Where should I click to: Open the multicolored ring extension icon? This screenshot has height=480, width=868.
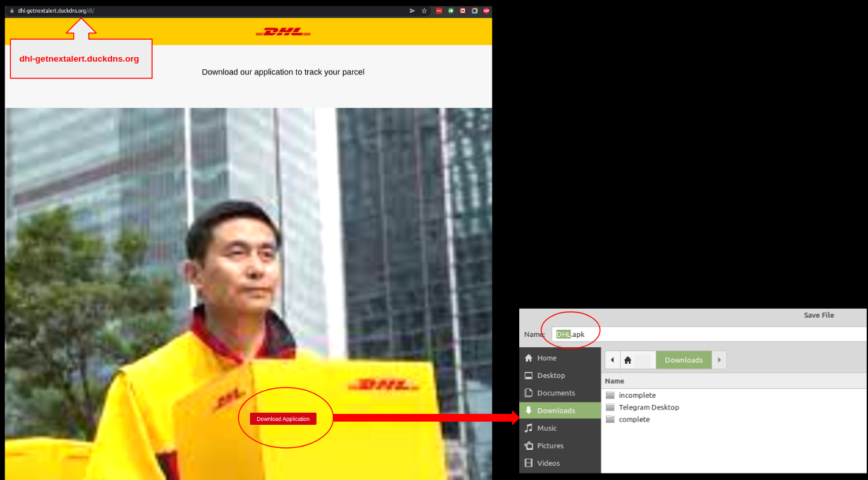474,11
